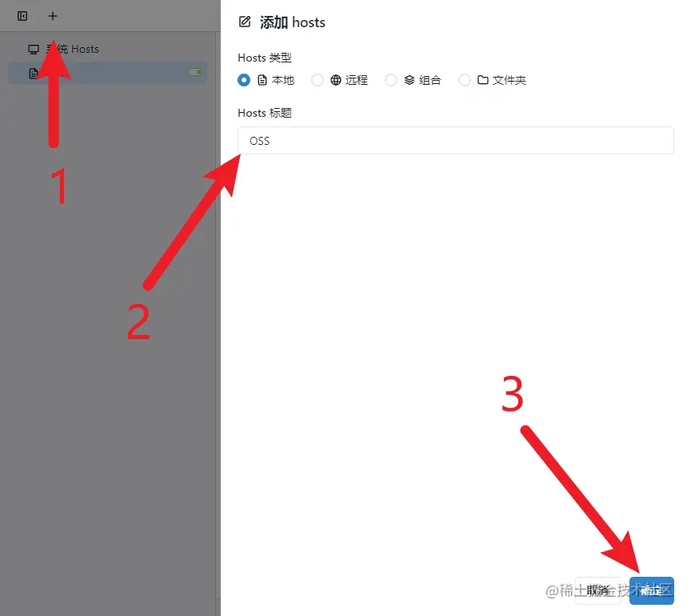Click the file icon next to 本地
Viewport: 691px width, 616px height.
[262, 80]
